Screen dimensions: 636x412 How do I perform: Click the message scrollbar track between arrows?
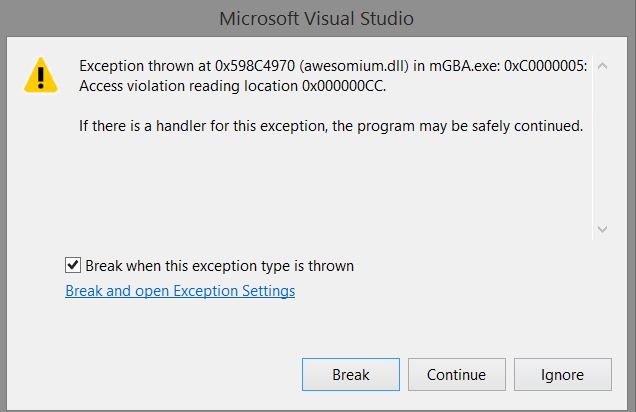(602, 148)
